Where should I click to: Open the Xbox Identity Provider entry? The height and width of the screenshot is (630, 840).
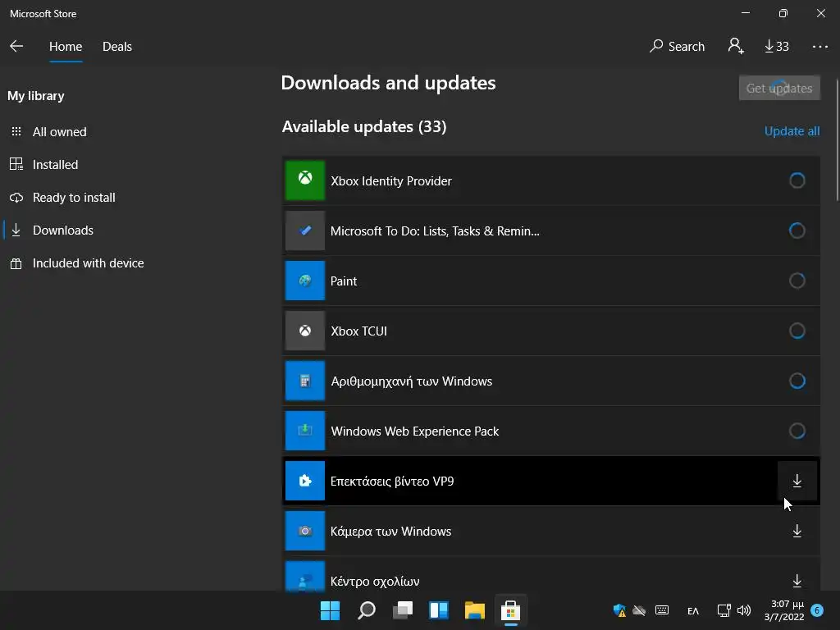coord(550,180)
